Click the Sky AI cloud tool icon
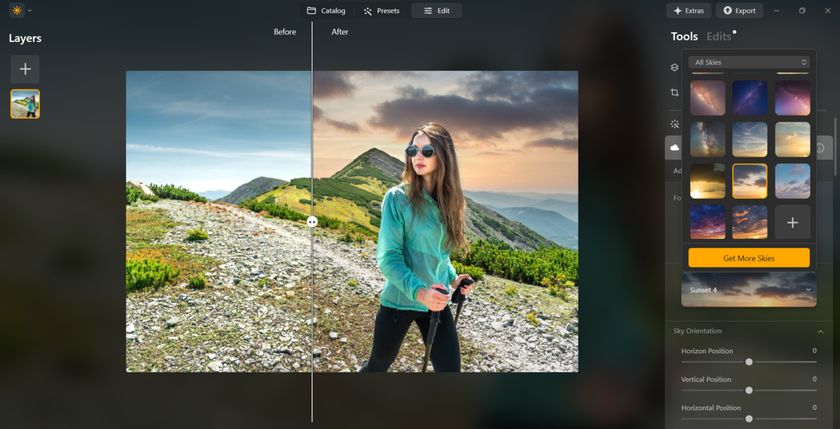840x429 pixels. point(674,147)
